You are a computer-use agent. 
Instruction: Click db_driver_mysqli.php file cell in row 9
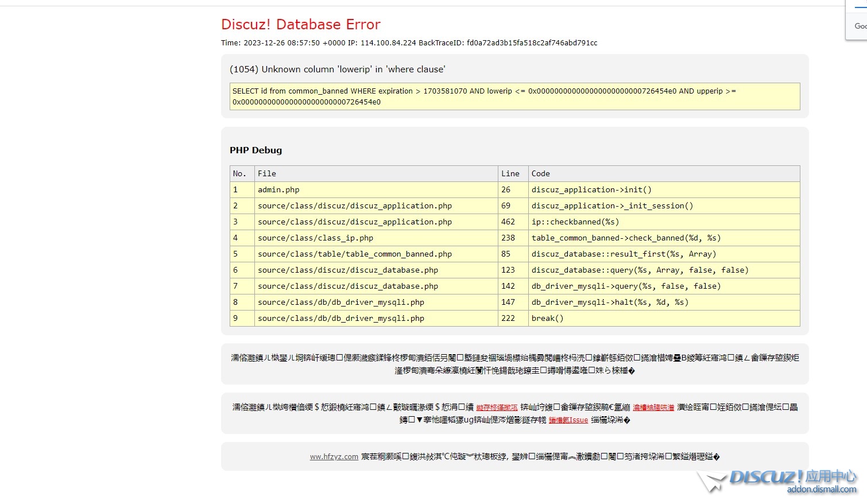[376, 318]
